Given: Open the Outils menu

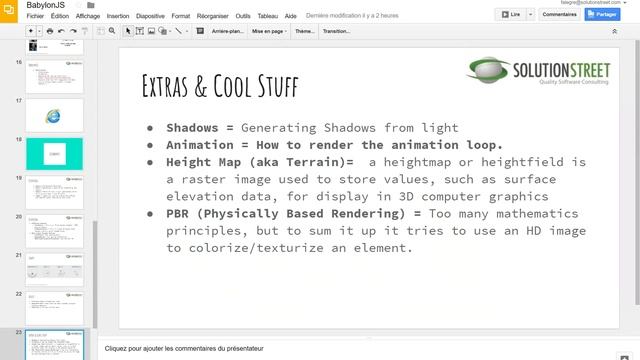Looking at the screenshot, I should [x=243, y=16].
